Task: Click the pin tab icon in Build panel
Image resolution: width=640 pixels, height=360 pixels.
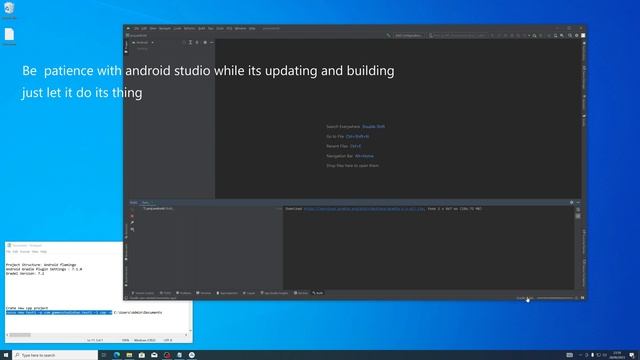Action: tap(132, 223)
